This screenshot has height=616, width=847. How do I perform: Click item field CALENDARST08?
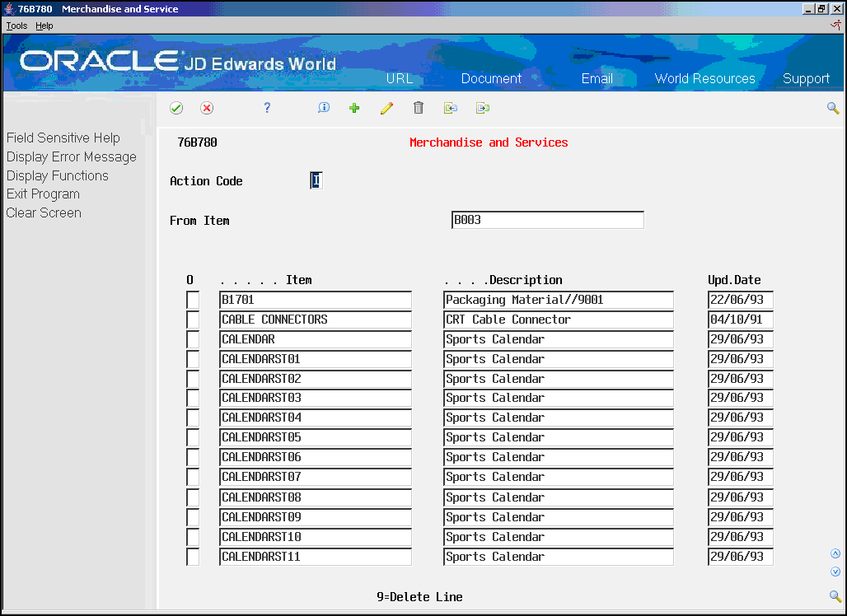pos(316,497)
